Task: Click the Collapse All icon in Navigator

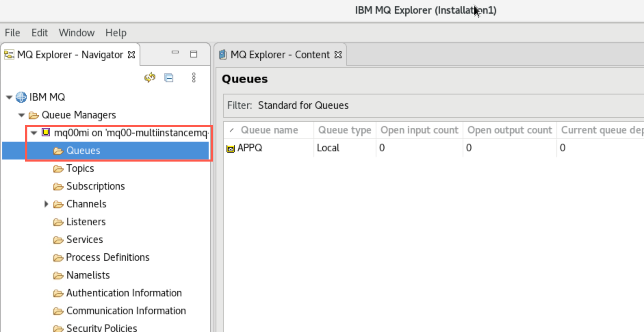Action: [169, 78]
